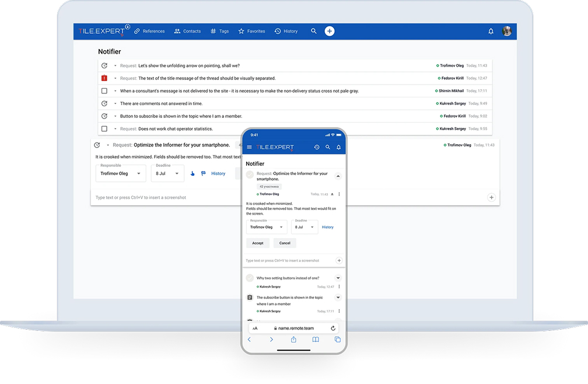Go forward using the Safari forward arrow

(271, 340)
